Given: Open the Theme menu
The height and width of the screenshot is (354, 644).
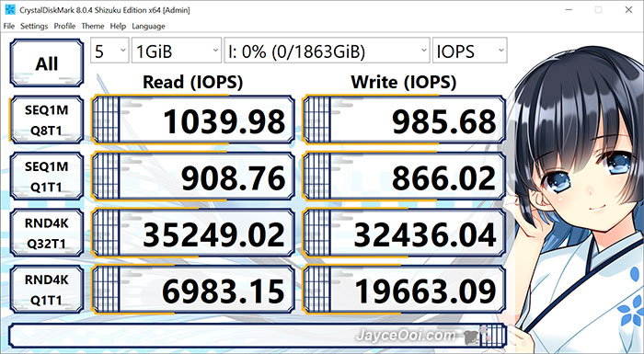Looking at the screenshot, I should [x=93, y=26].
